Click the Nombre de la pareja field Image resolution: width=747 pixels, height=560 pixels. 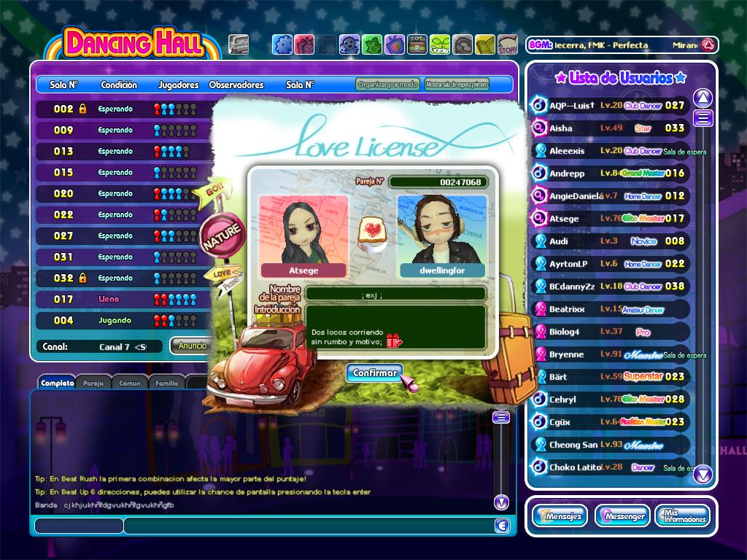[x=395, y=295]
